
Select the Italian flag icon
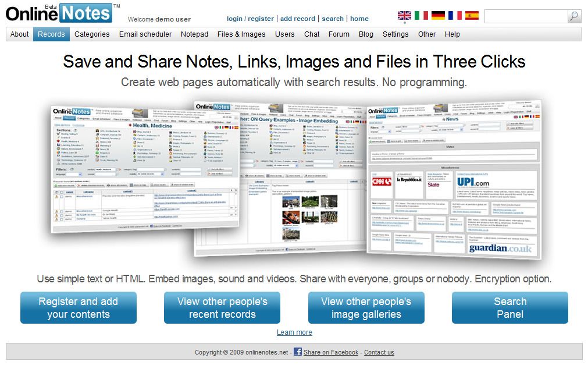click(420, 16)
